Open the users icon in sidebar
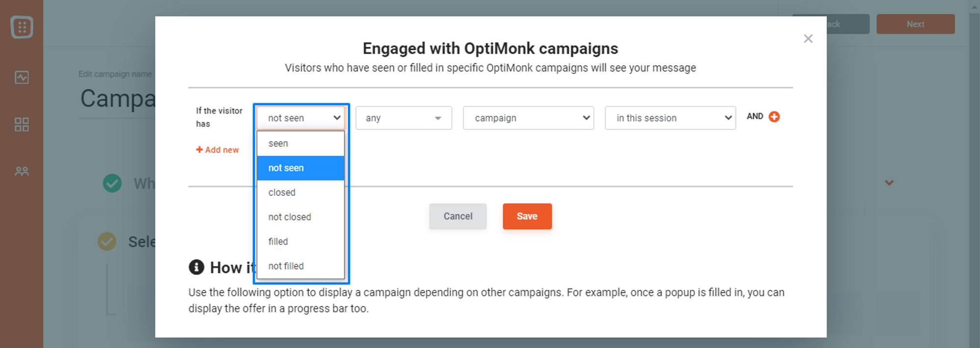Image resolution: width=980 pixels, height=348 pixels. tap(22, 171)
